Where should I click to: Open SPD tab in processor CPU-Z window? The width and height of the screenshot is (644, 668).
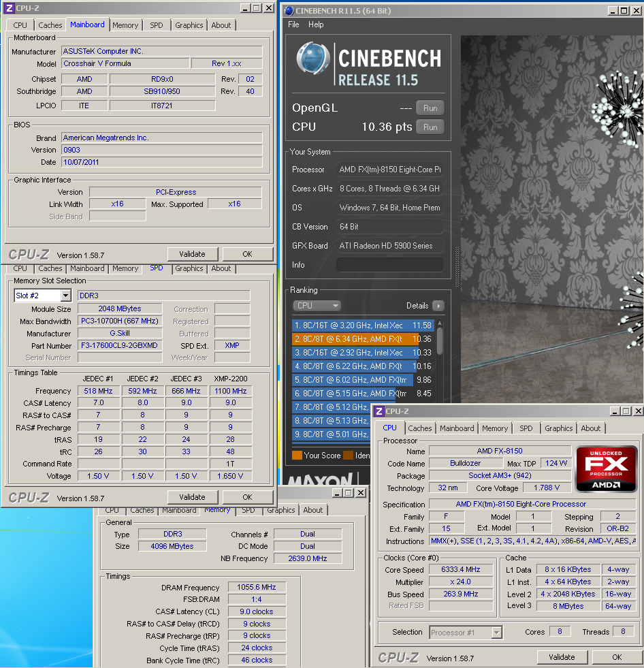point(526,428)
